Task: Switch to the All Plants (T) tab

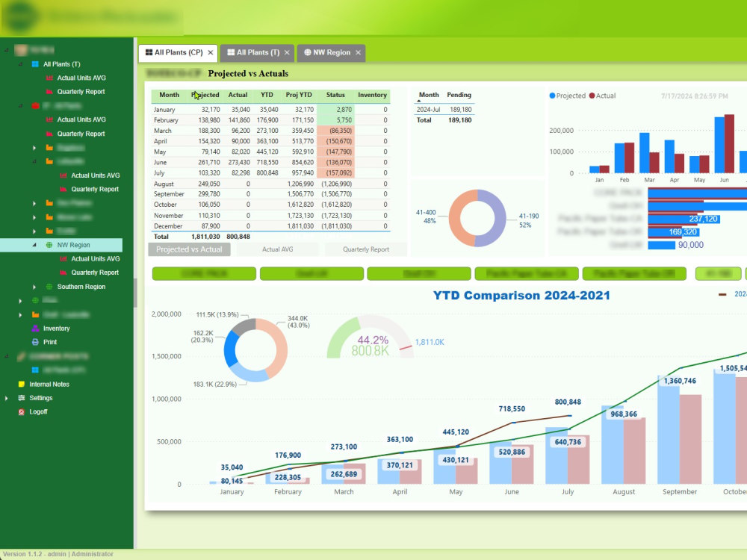Action: 258,52
